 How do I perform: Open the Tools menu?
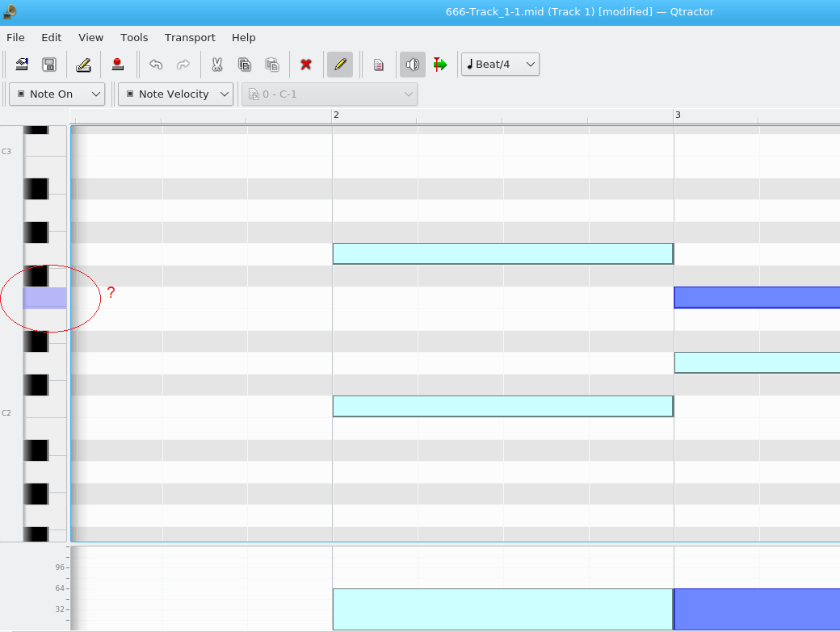pyautogui.click(x=134, y=37)
